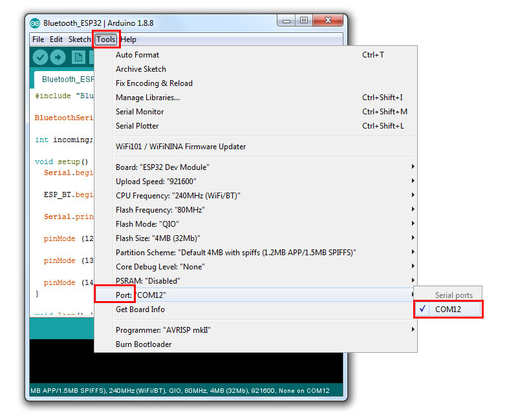Click the Verify checkmark icon
Image resolution: width=507 pixels, height=420 pixels.
(40, 58)
